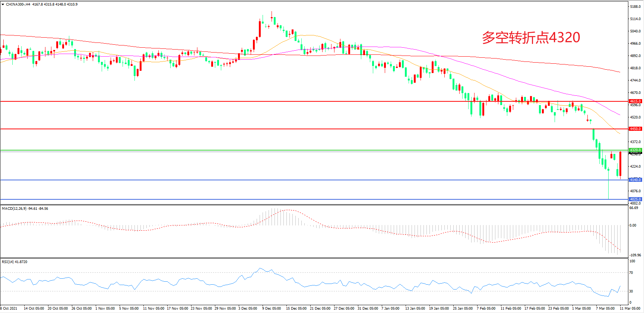Click the highest candle at the December peak

pyautogui.click(x=272, y=18)
